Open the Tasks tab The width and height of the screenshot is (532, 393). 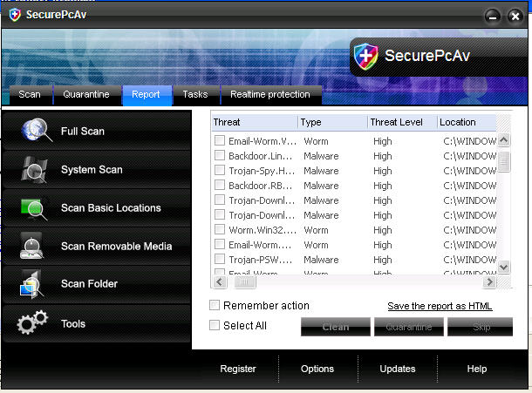(195, 95)
